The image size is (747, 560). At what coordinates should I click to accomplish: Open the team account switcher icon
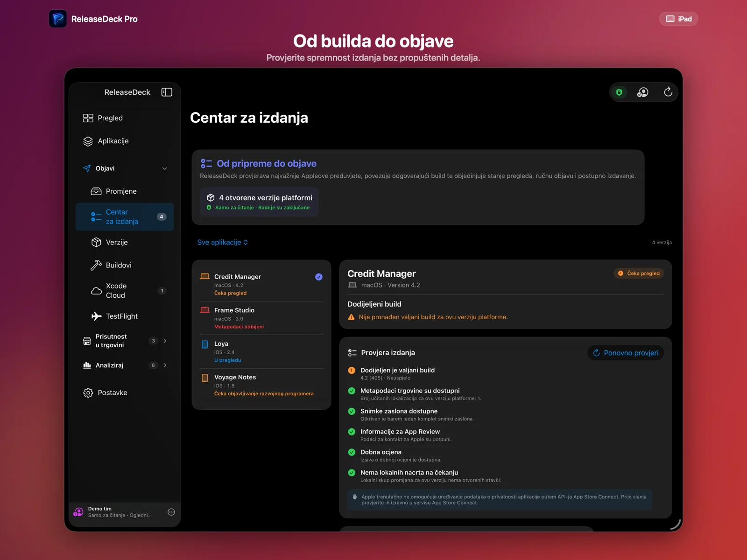tap(643, 92)
